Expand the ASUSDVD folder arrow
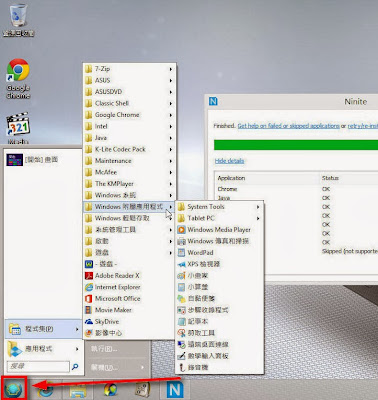 point(170,92)
